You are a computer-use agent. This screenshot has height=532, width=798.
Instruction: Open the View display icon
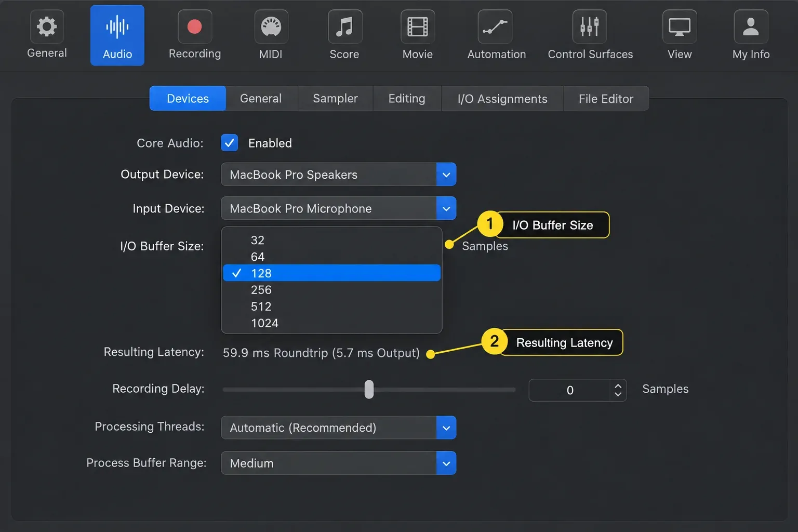680,26
